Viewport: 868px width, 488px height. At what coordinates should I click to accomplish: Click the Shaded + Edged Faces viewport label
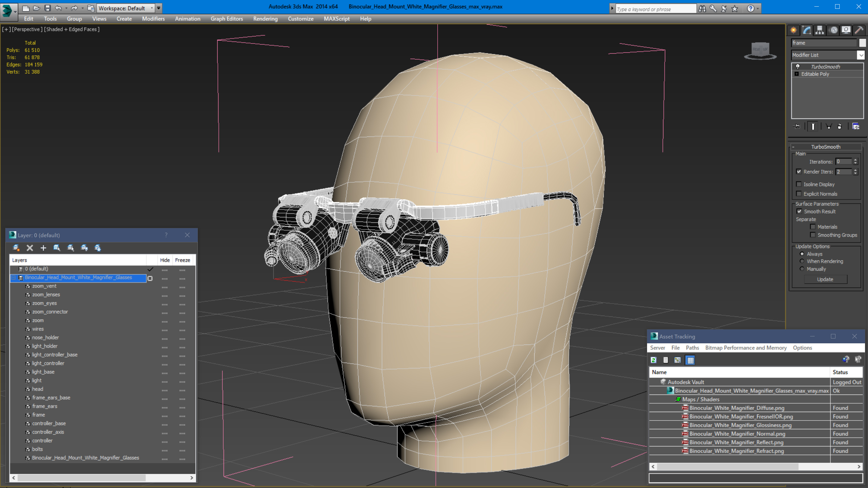point(72,29)
